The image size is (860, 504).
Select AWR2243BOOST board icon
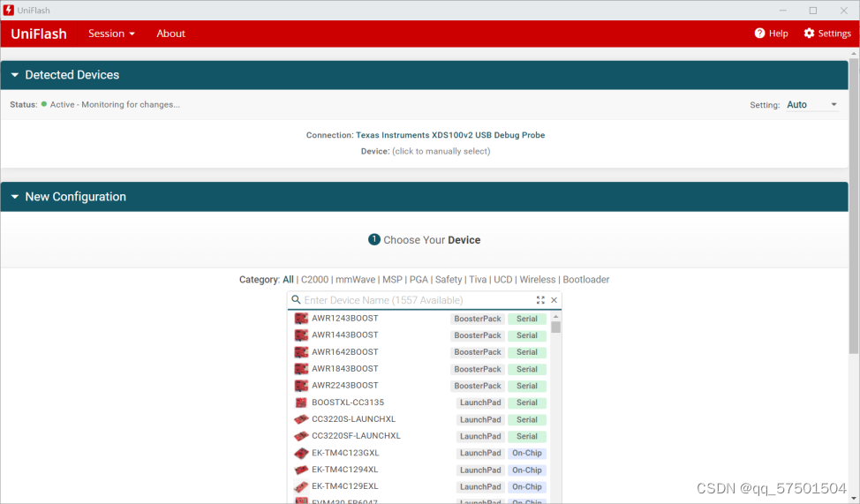click(301, 386)
